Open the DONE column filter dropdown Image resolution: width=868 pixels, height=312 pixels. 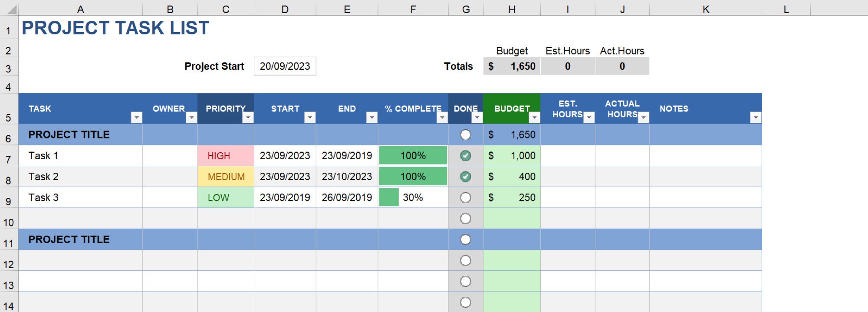pyautogui.click(x=477, y=118)
